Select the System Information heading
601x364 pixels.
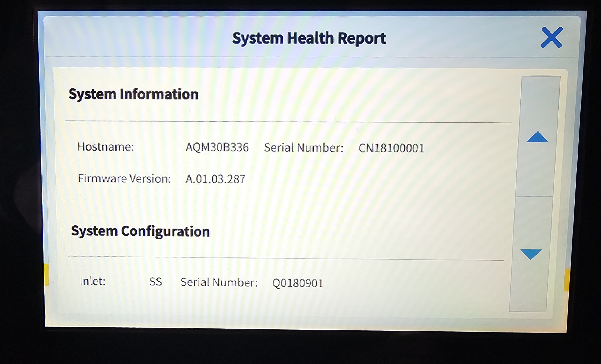tap(133, 94)
